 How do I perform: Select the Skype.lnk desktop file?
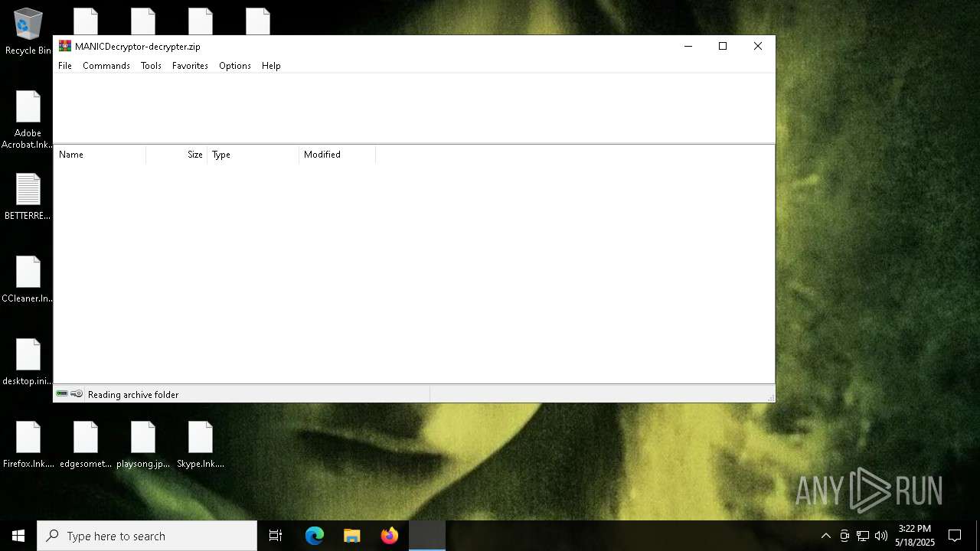(x=201, y=445)
